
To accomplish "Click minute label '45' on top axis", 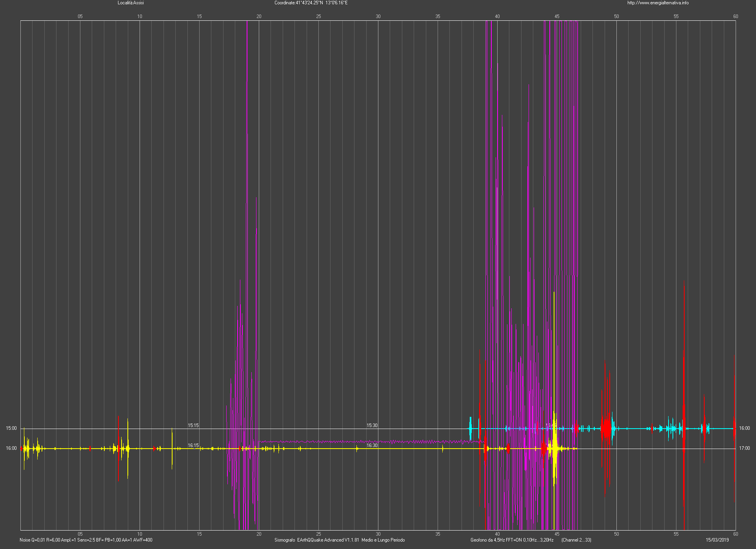I will 557,16.
